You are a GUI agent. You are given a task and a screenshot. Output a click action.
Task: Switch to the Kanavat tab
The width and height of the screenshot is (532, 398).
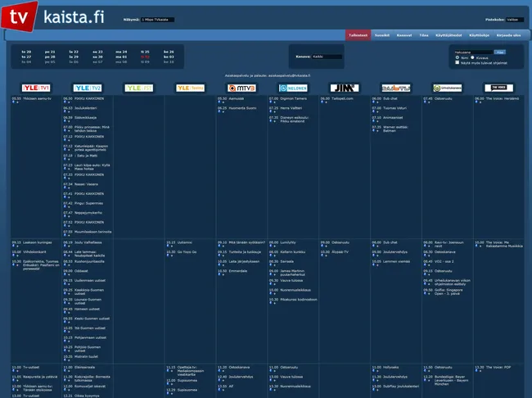[x=404, y=35]
